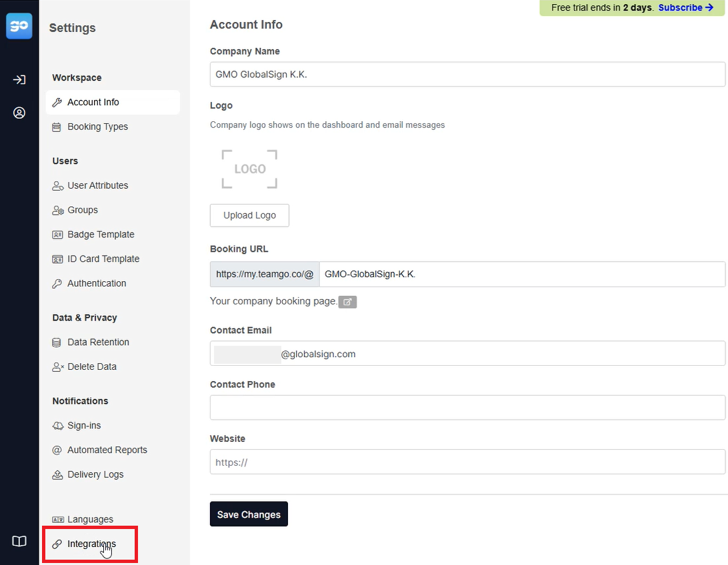
Task: Click the card icon beside ID Card Template
Action: point(57,259)
